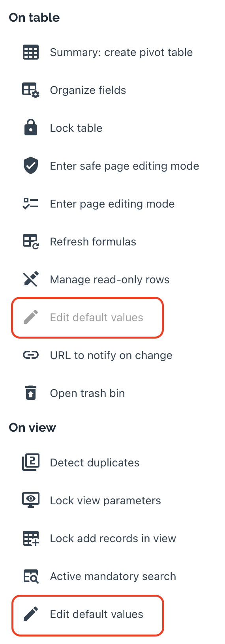Click the shield checkmark icon
The width and height of the screenshot is (225, 644).
point(31,166)
